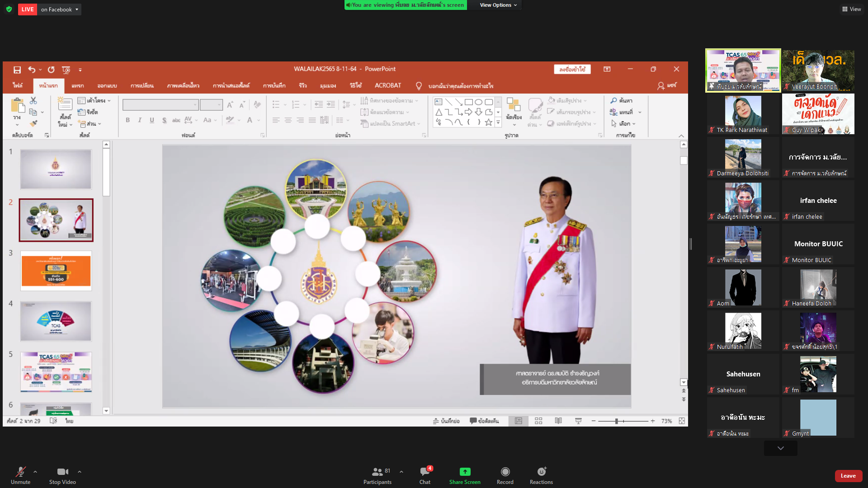The image size is (868, 488).
Task: Click the ลงชื่อเข้าใช้ sign-in button
Action: pyautogui.click(x=572, y=69)
